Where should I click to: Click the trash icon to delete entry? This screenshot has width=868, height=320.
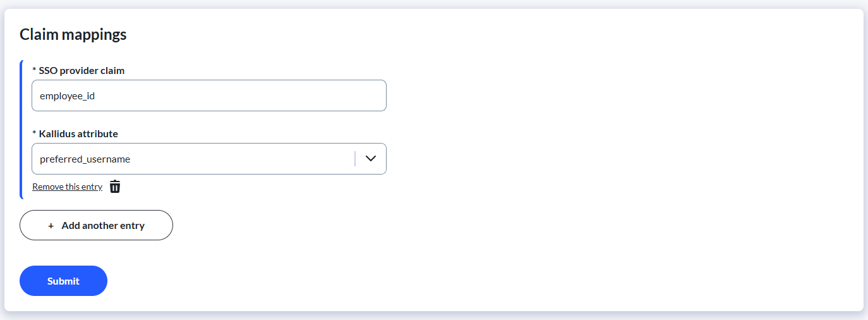(x=115, y=187)
